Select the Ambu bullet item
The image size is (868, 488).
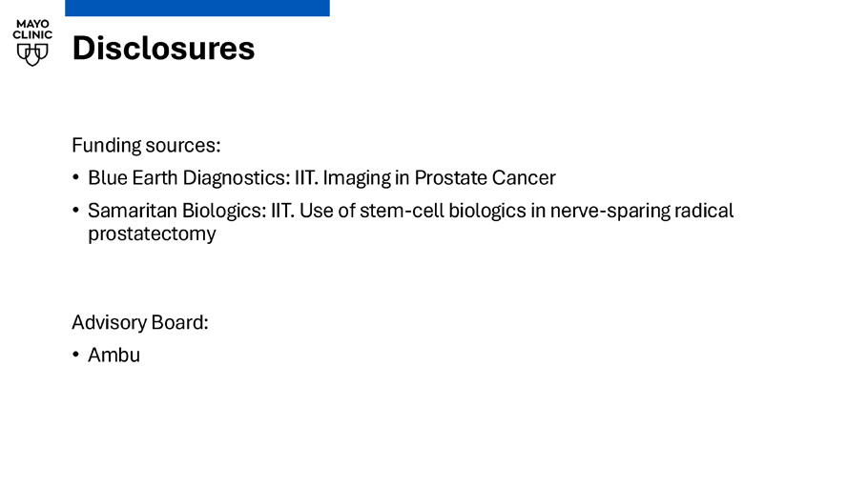point(114,356)
